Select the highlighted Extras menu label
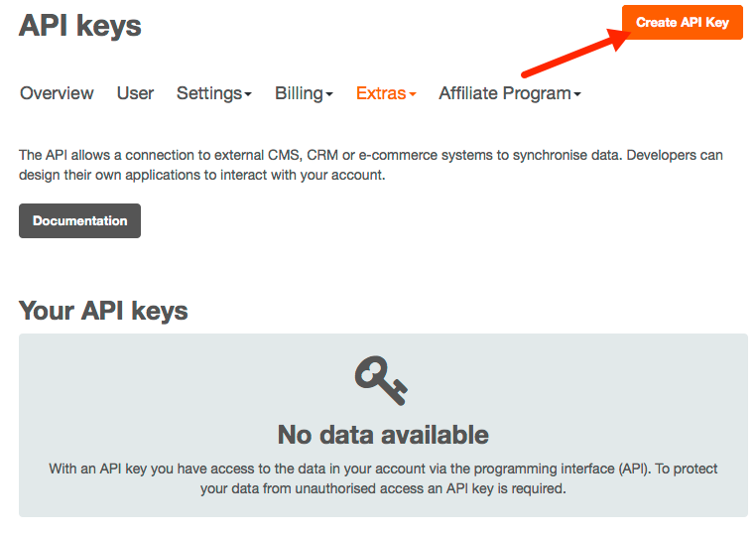 click(381, 93)
